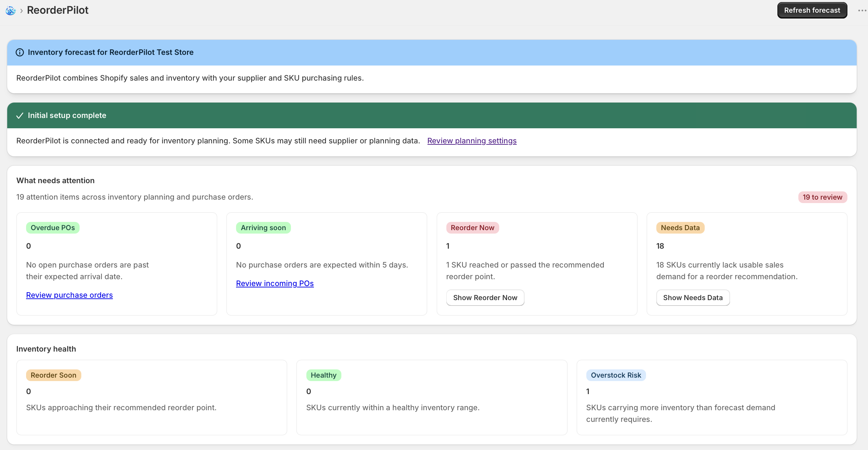Click the count 1 under Overstock Risk
The width and height of the screenshot is (868, 450).
point(588,392)
